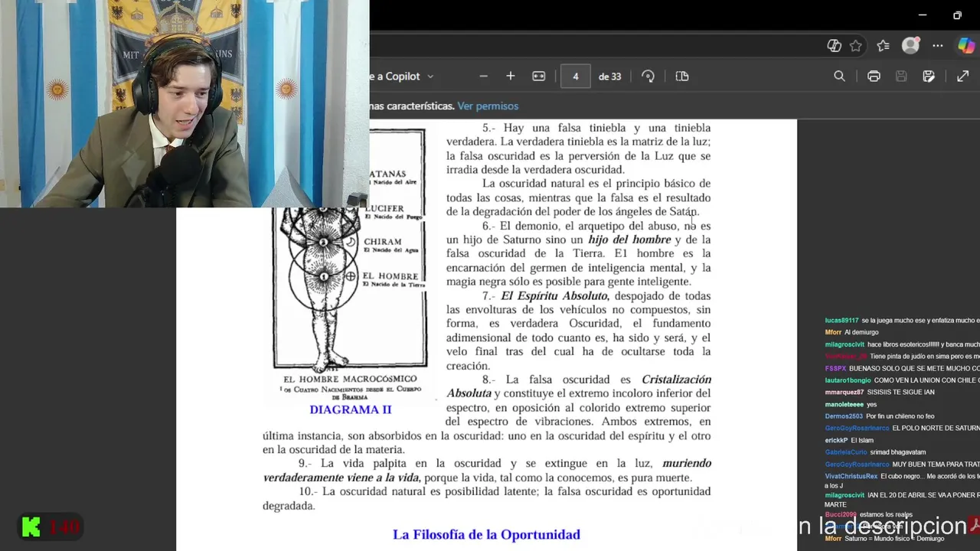Open the browser settings ellipsis menu
Viewport: 980px width, 551px height.
(x=938, y=46)
